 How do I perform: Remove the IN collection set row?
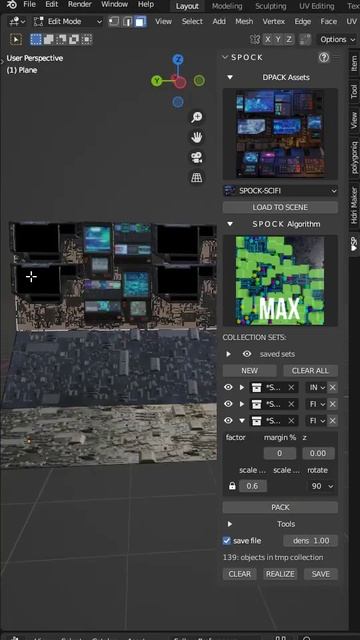tap(333, 387)
